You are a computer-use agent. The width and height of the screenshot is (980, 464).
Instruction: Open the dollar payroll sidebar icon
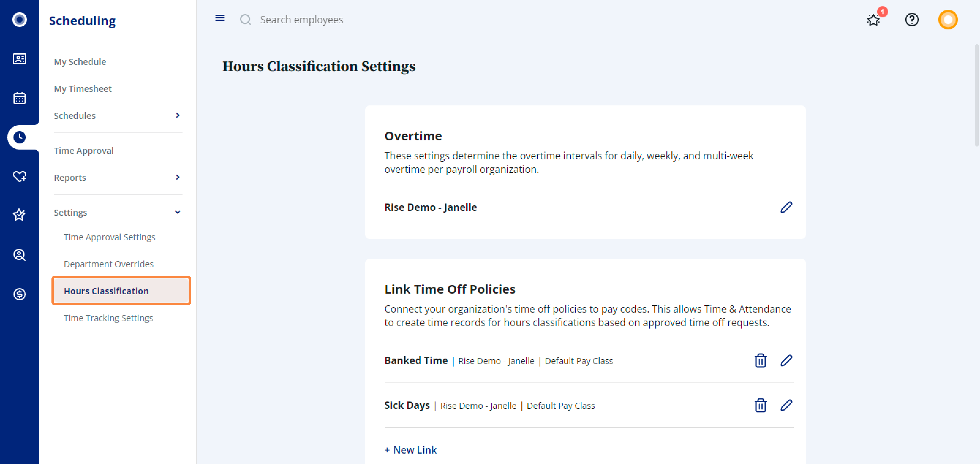coord(19,294)
